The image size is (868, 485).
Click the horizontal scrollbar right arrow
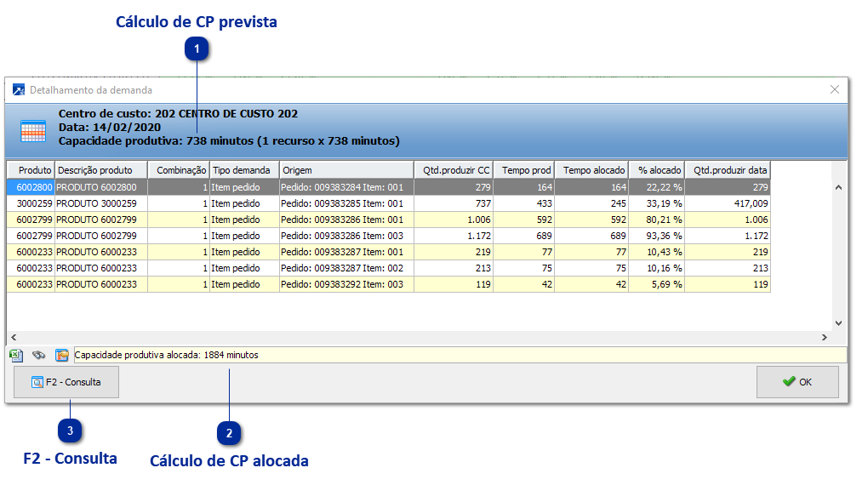825,337
